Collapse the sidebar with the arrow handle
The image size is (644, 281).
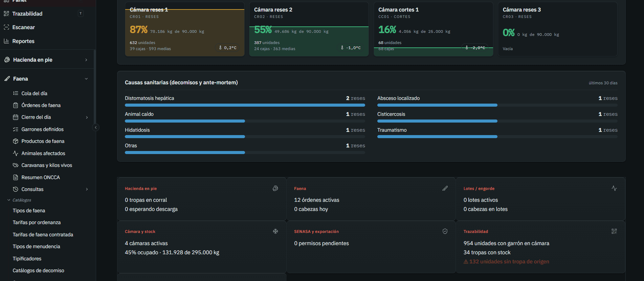click(96, 128)
